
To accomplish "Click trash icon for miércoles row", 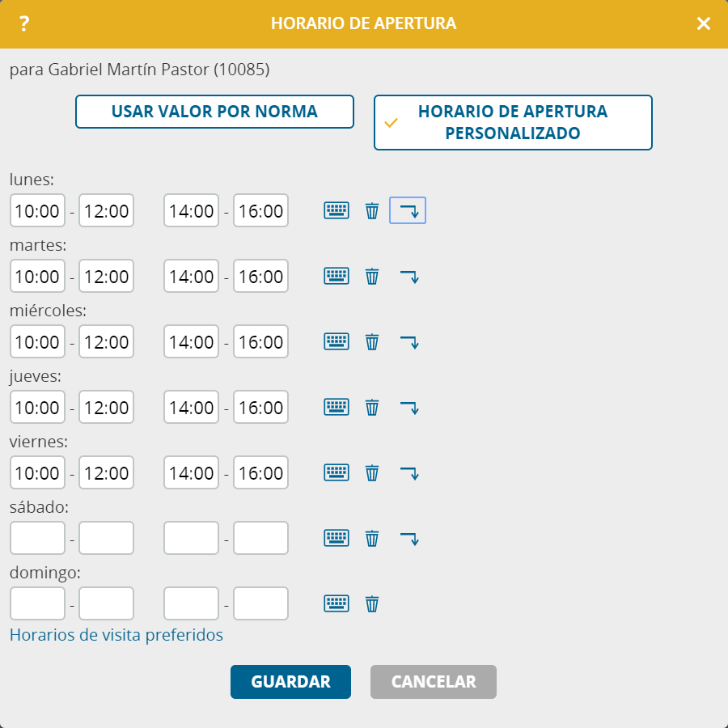I will pos(372,341).
